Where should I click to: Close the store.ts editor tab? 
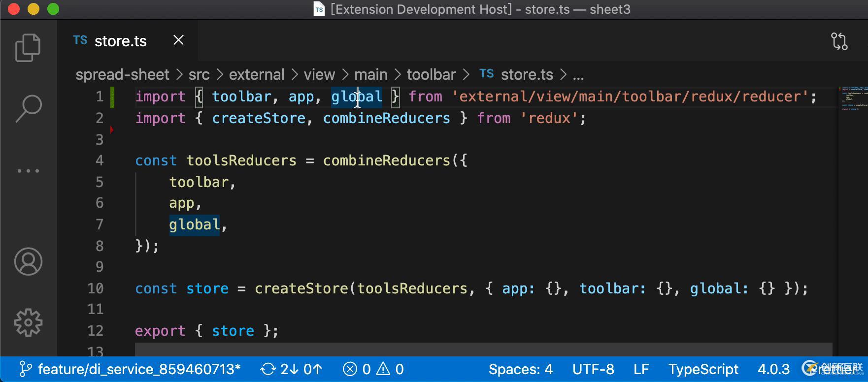coord(178,40)
